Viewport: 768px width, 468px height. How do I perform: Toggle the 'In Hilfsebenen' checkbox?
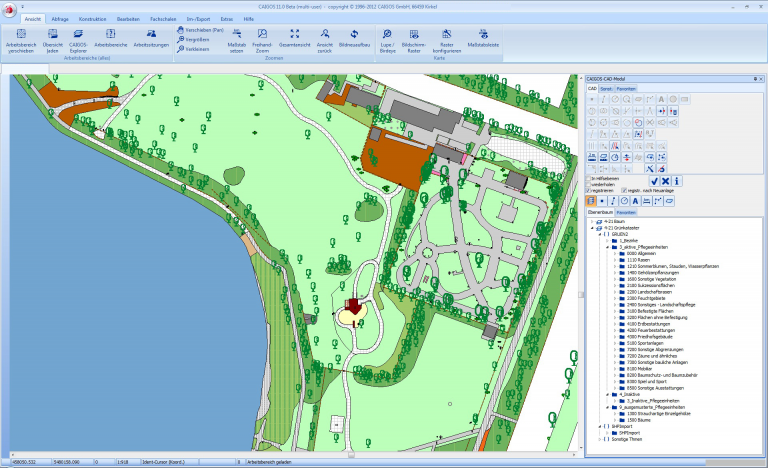click(589, 179)
